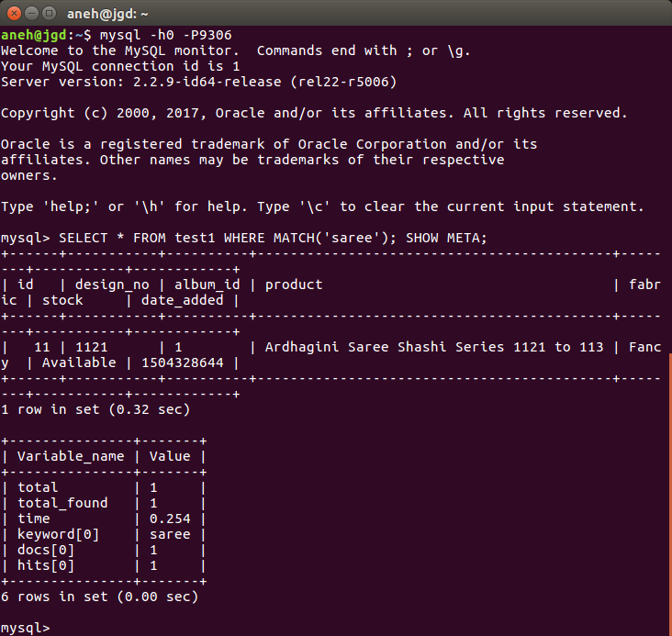Click the Your MySQL connection id line
Viewport: 672px width, 636px height.
(x=120, y=66)
